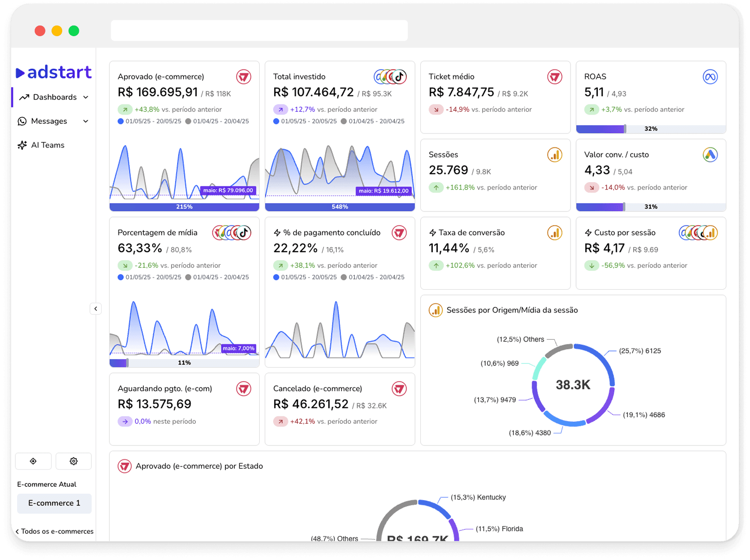The image size is (750, 560).
Task: Open settings via the gear icon
Action: [74, 461]
